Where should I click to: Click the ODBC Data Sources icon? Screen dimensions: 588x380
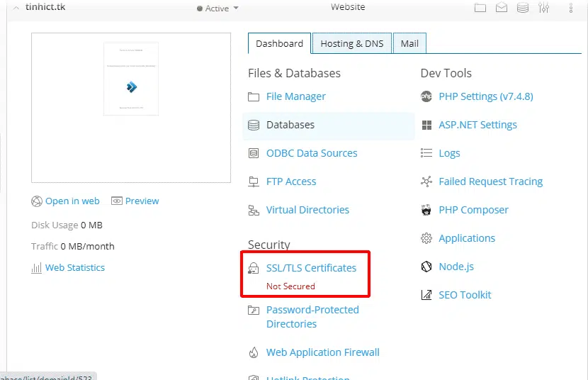pyautogui.click(x=254, y=153)
